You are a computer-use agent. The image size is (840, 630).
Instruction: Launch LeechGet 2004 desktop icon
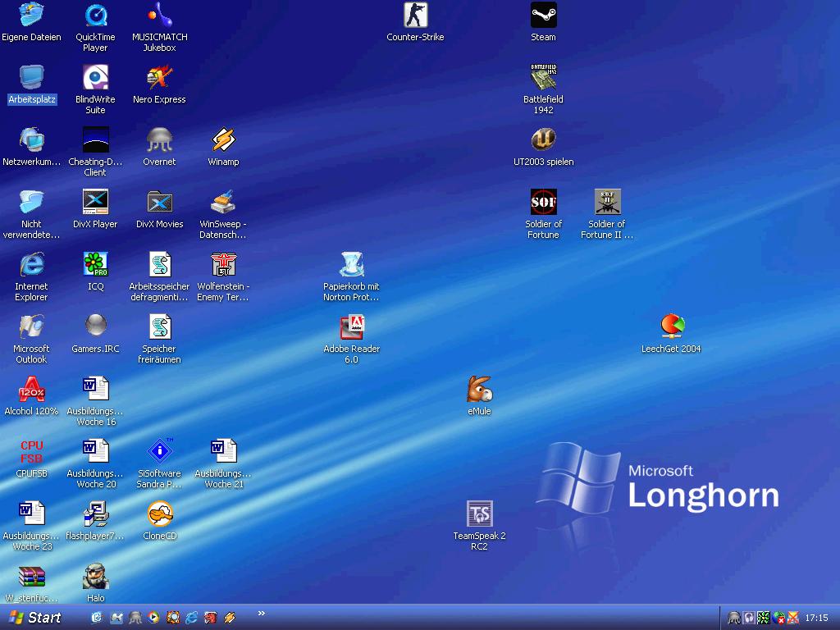[x=671, y=326]
